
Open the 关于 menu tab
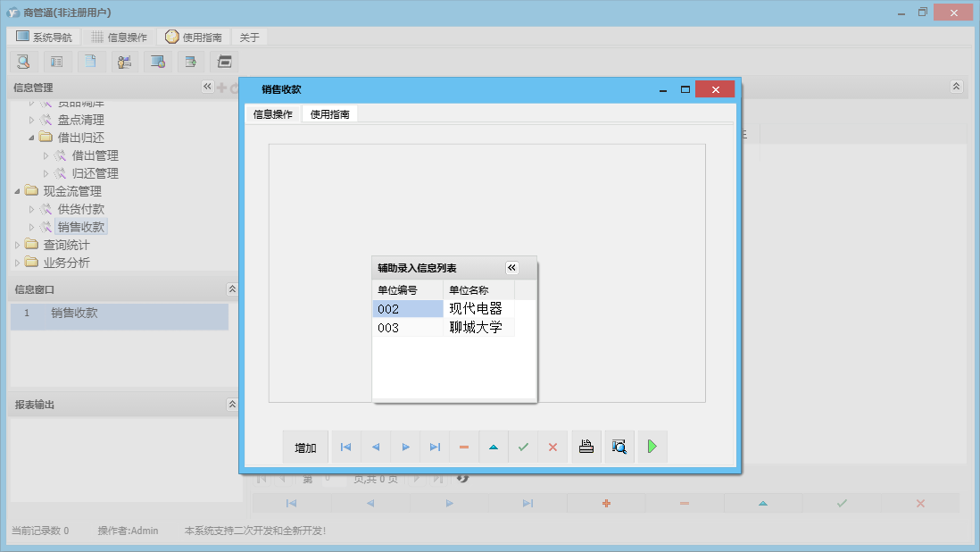(249, 37)
